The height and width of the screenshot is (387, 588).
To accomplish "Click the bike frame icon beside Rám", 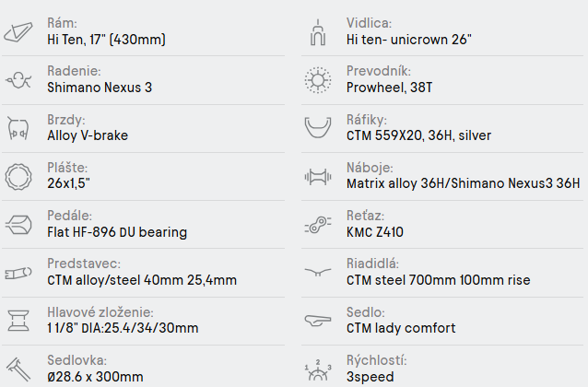I will [18, 32].
